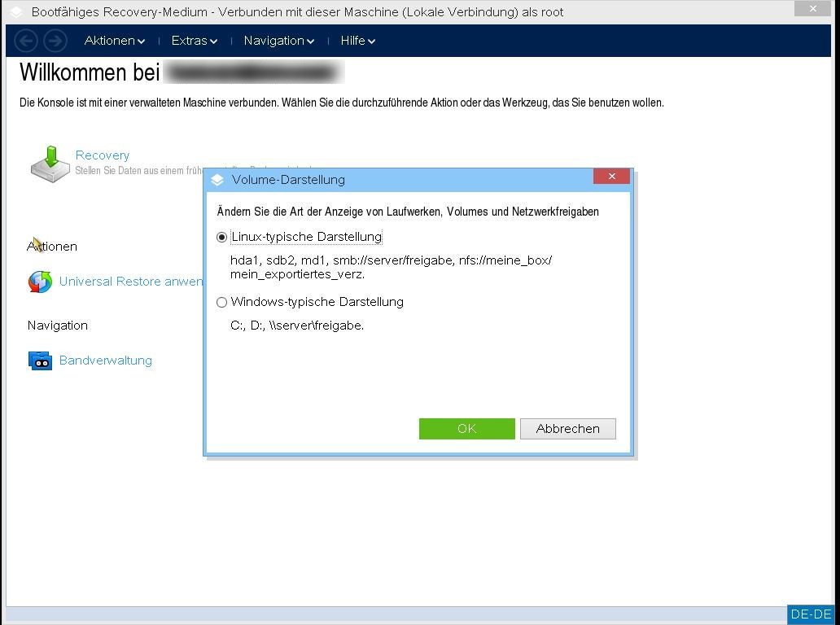Click the back navigation arrow
Image resolution: width=840 pixels, height=625 pixels.
click(25, 41)
